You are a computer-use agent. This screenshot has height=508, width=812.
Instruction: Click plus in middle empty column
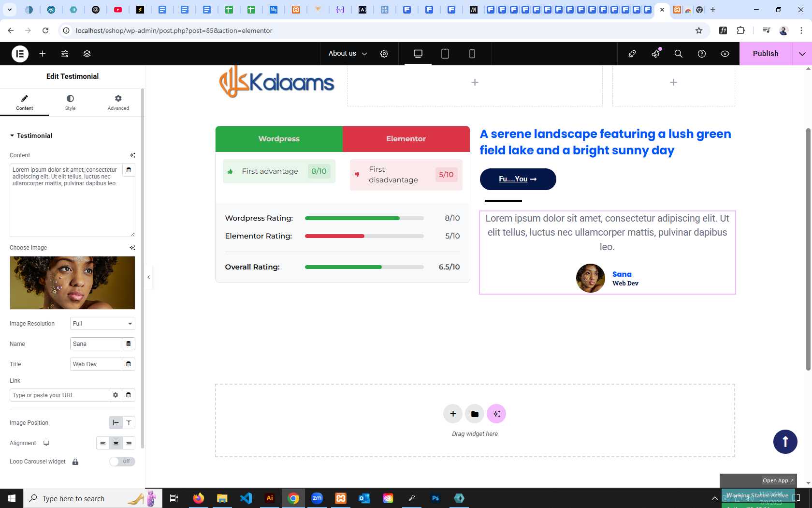point(475,82)
